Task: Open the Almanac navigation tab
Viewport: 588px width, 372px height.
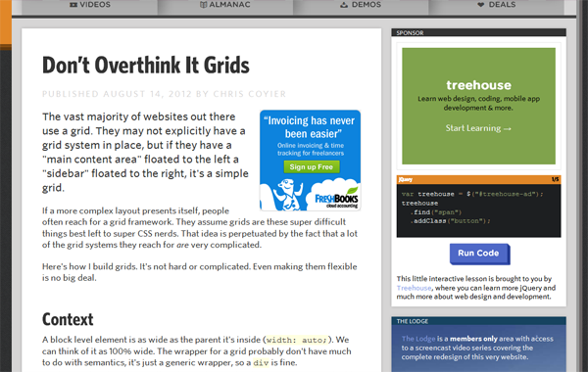Action: (225, 5)
